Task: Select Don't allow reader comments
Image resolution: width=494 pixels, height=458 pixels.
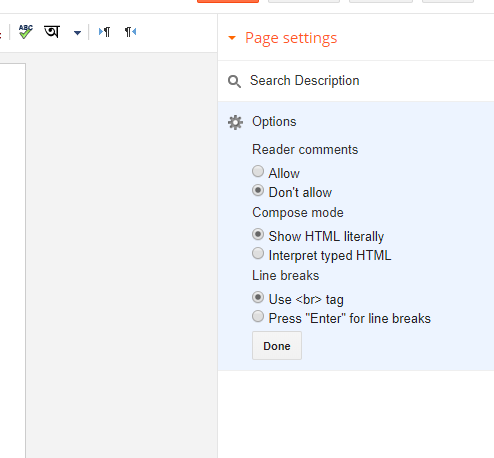Action: pos(258,190)
